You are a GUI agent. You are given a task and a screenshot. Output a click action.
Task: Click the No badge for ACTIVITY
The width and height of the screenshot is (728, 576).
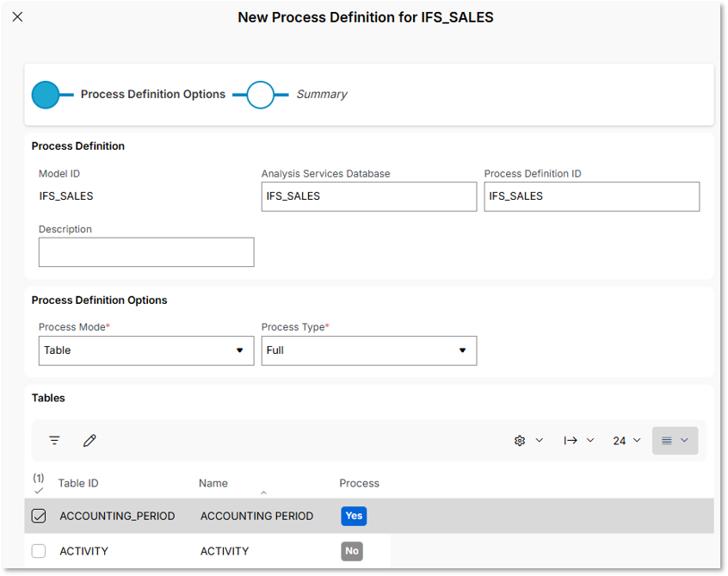[x=352, y=551]
